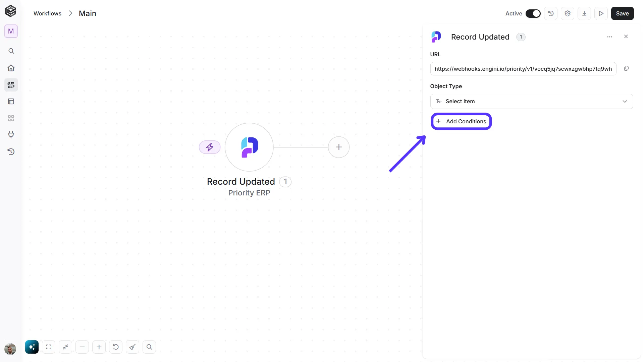Image resolution: width=644 pixels, height=362 pixels.
Task: Click the webhook URL field
Action: pyautogui.click(x=523, y=69)
